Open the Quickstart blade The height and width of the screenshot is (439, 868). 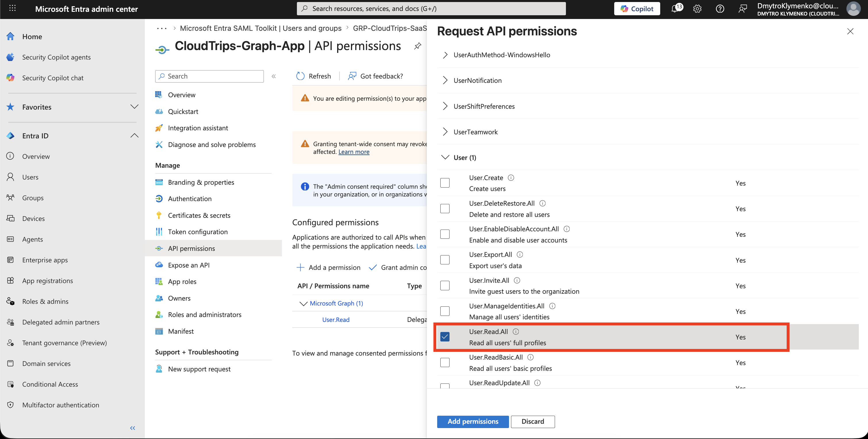(183, 112)
